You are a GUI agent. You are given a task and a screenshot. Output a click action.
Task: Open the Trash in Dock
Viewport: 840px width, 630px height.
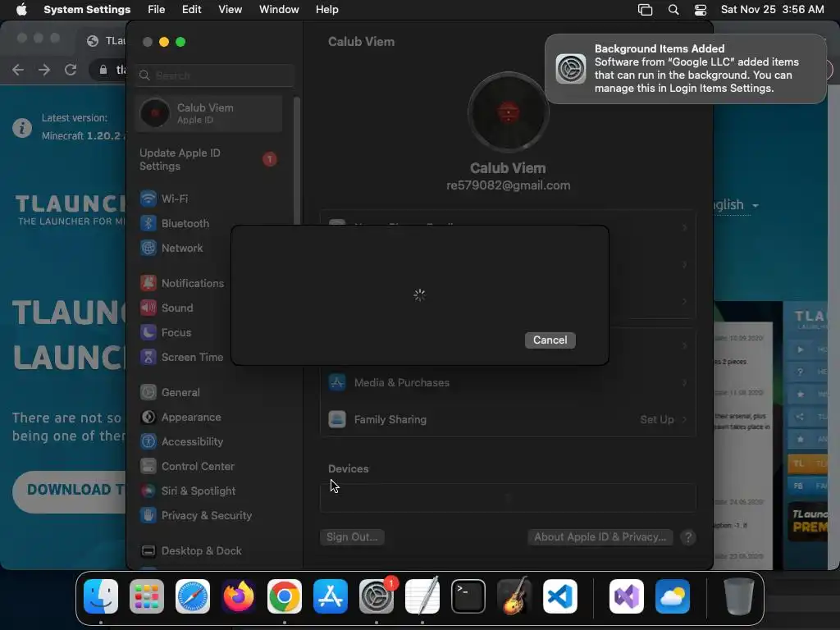739,596
